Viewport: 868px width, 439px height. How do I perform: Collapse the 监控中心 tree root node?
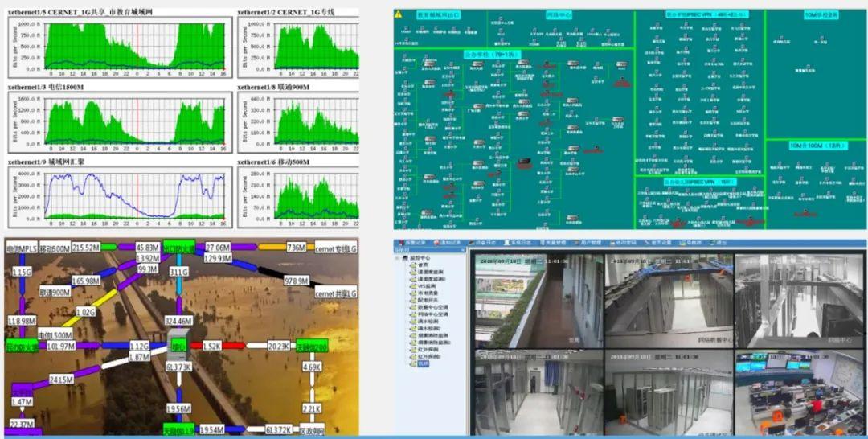pos(398,259)
